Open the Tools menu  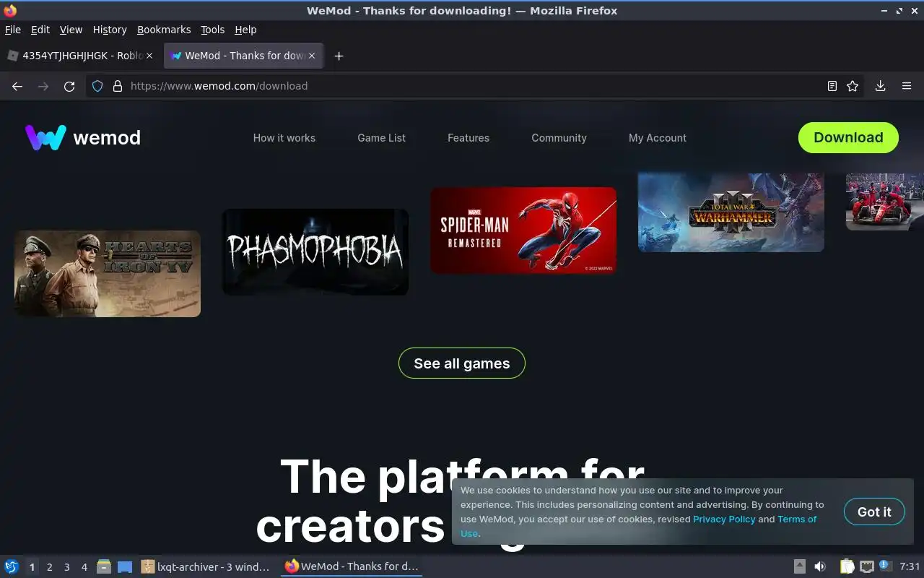tap(212, 30)
